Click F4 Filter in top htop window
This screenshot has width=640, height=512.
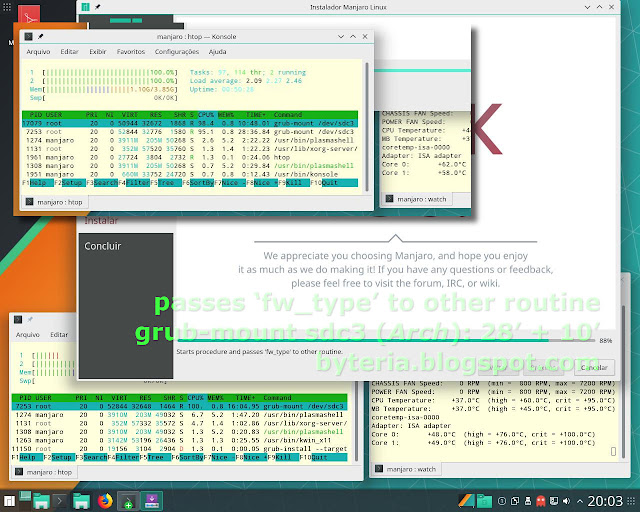coord(134,183)
